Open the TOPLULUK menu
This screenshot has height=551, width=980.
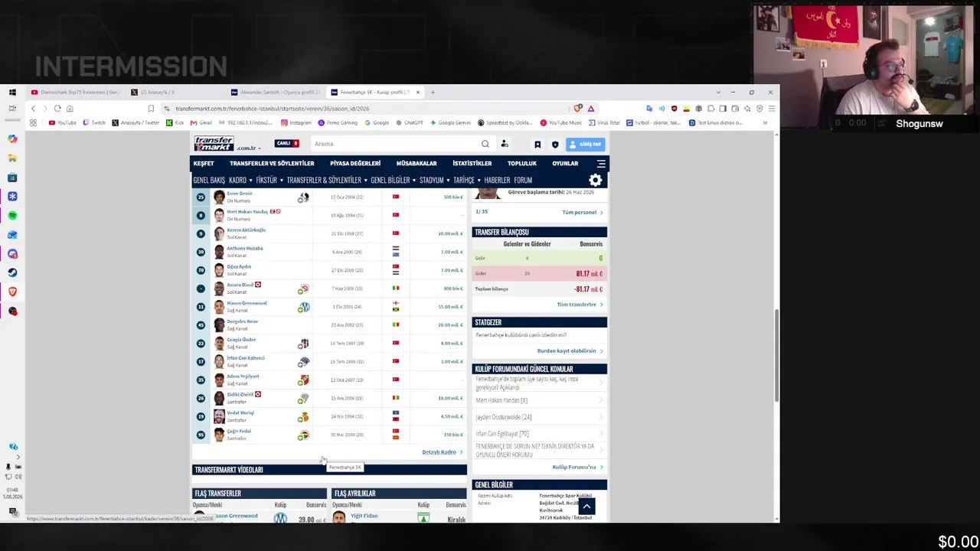pos(522,164)
